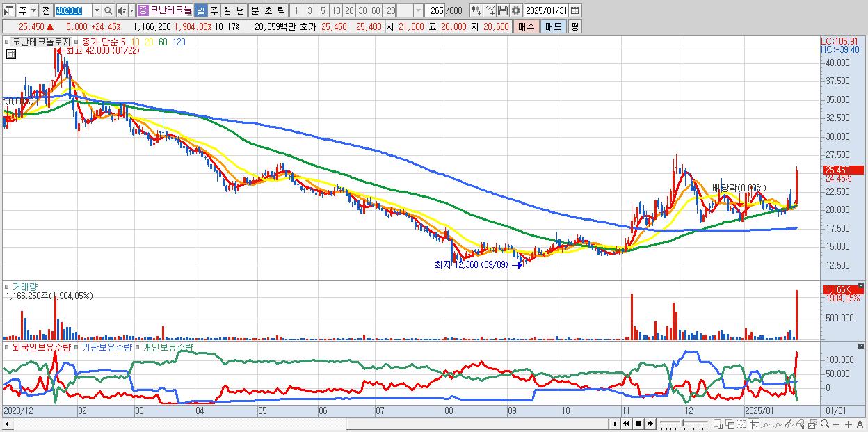The height and width of the screenshot is (432, 868).
Task: Click the purple 증 badge icon
Action: pyautogui.click(x=142, y=10)
